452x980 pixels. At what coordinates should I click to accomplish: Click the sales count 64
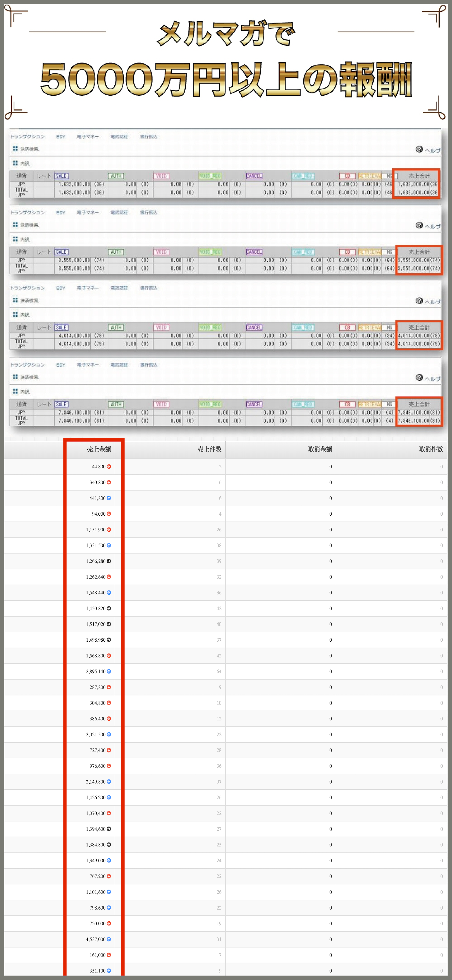219,671
